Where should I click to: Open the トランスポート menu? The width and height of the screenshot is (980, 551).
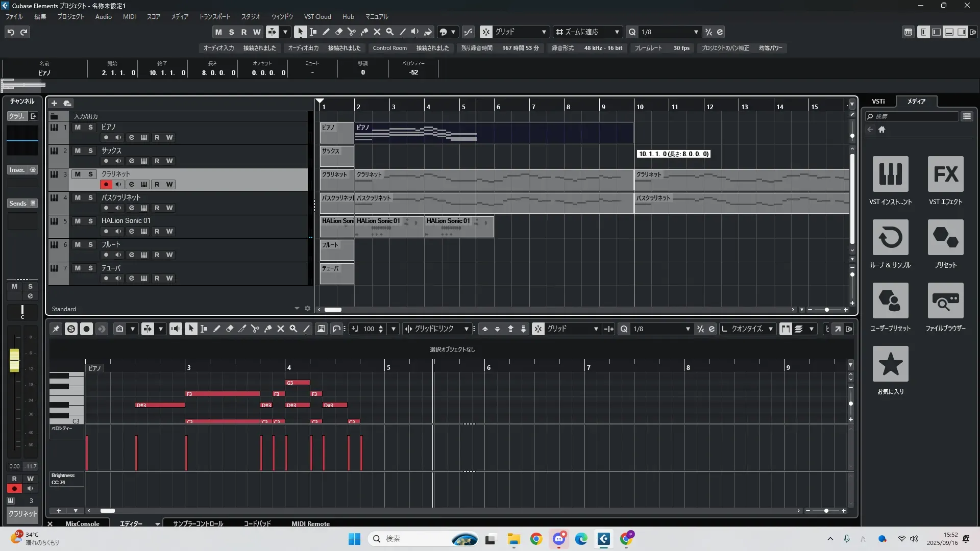(214, 17)
